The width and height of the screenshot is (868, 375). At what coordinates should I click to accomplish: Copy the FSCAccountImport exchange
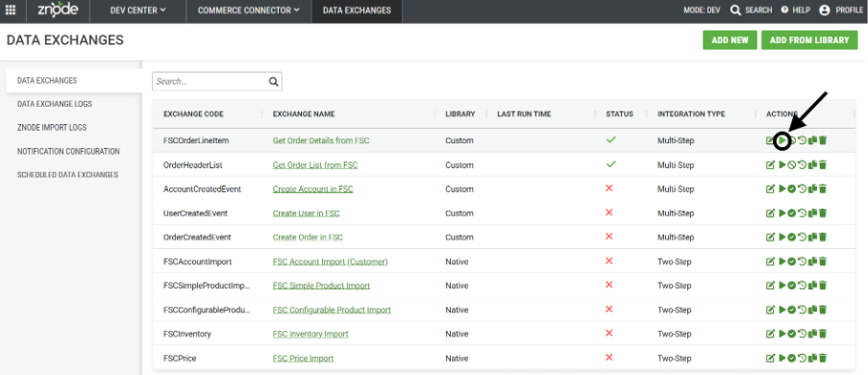coord(812,261)
